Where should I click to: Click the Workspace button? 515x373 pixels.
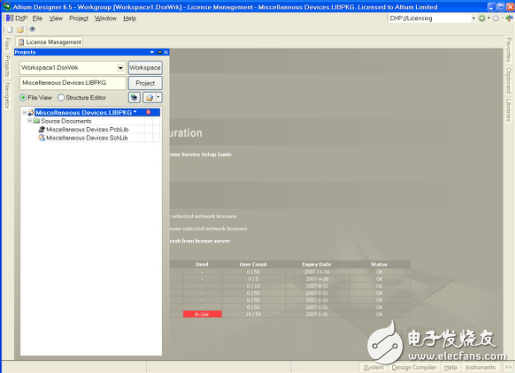pyautogui.click(x=145, y=68)
